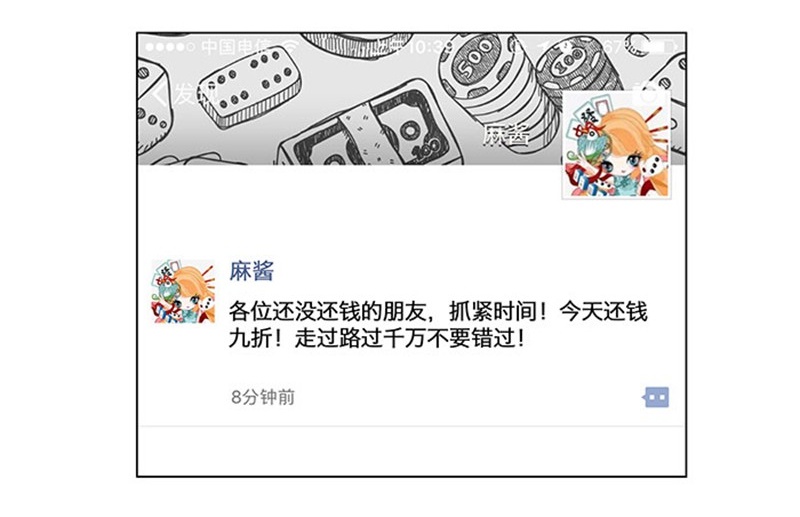800x517 pixels.
Task: Select the post text about 还钱九折
Action: click(x=438, y=325)
